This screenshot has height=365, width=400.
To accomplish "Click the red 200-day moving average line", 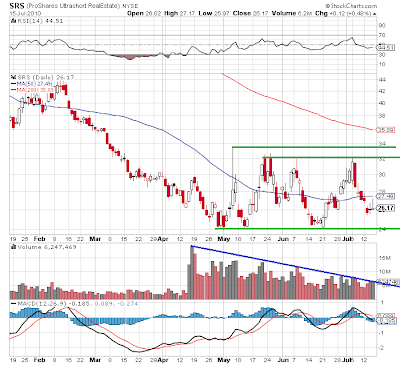I will click(x=297, y=107).
